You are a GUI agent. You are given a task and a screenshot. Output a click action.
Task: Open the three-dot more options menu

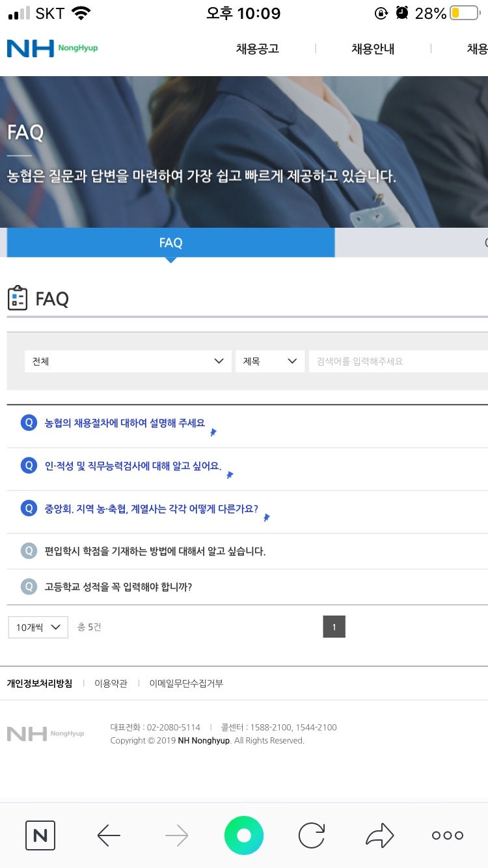click(448, 835)
